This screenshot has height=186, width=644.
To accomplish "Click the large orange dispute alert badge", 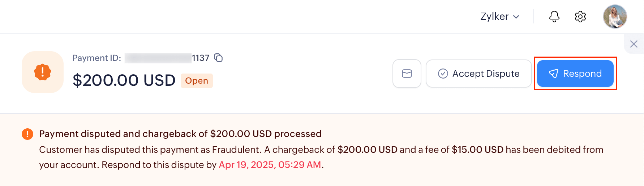I will click(x=43, y=72).
